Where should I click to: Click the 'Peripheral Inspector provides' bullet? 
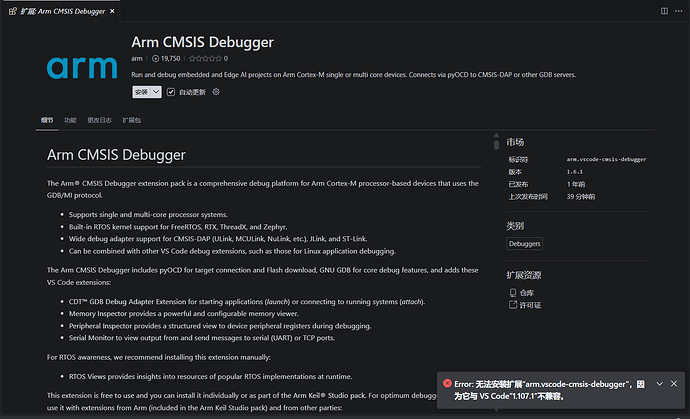(220, 326)
